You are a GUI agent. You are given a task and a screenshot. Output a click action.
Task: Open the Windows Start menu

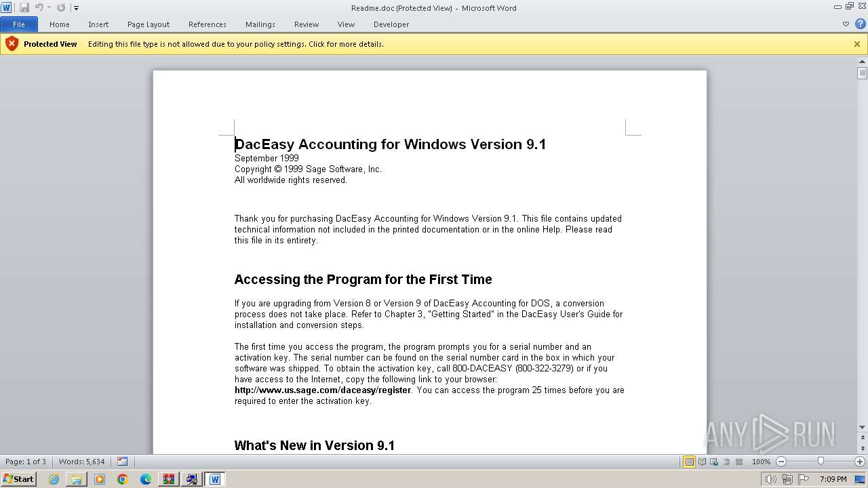[x=18, y=479]
